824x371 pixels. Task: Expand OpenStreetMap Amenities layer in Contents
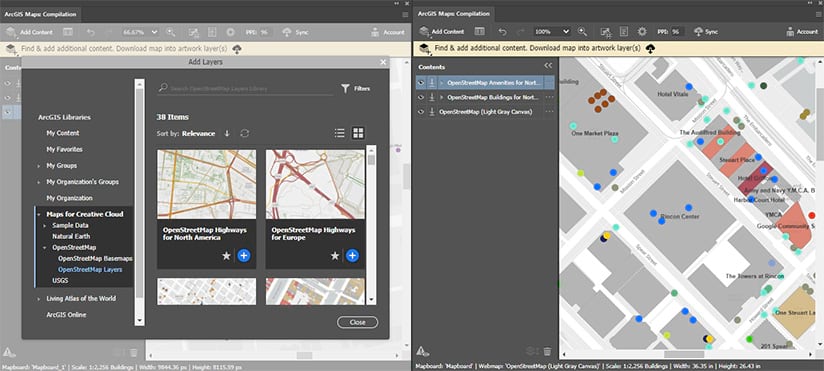coord(442,83)
